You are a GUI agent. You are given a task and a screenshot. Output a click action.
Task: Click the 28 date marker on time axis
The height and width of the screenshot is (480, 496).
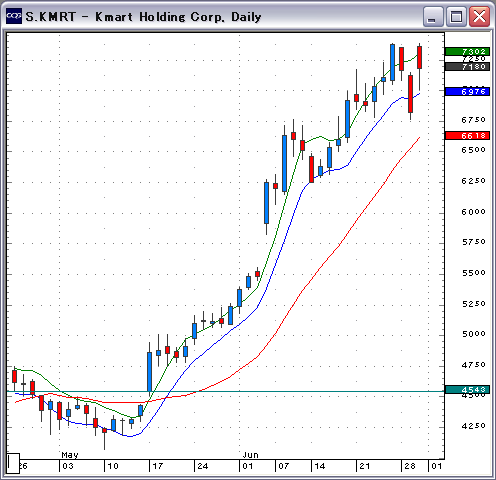pos(409,466)
